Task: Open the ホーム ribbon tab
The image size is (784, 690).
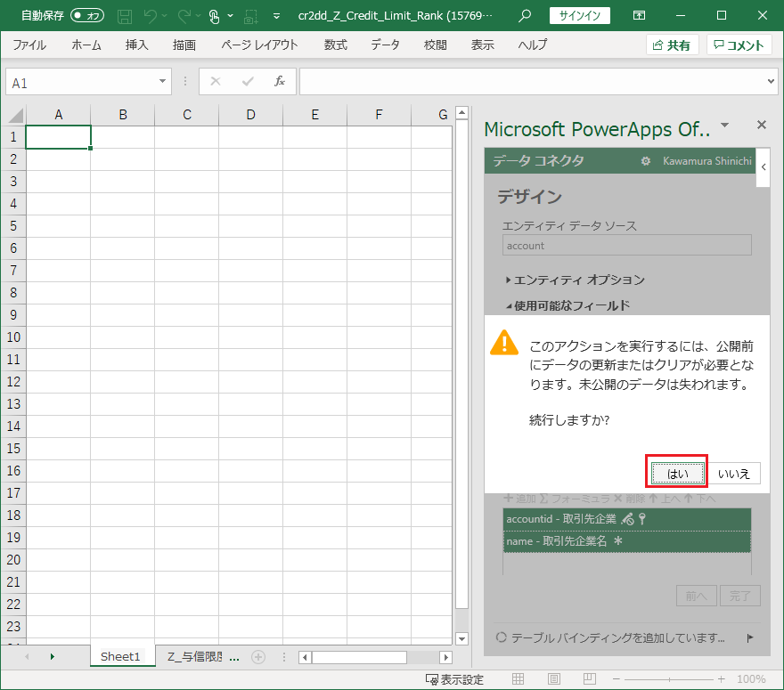Action: click(x=86, y=45)
